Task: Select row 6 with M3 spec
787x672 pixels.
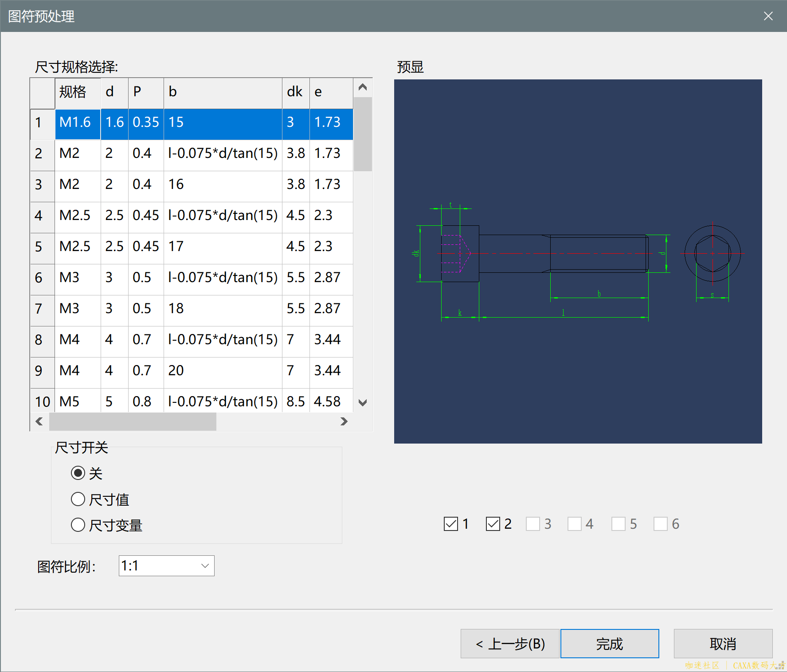Action: tap(70, 278)
